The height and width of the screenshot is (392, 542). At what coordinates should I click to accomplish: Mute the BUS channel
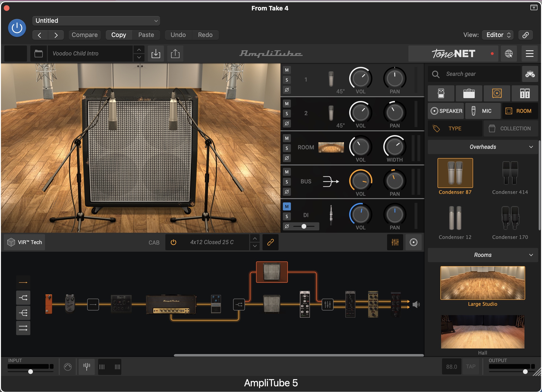pyautogui.click(x=287, y=172)
